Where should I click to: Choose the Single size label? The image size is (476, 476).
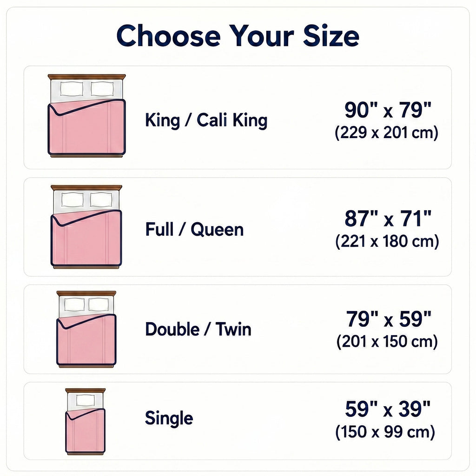pyautogui.click(x=169, y=418)
